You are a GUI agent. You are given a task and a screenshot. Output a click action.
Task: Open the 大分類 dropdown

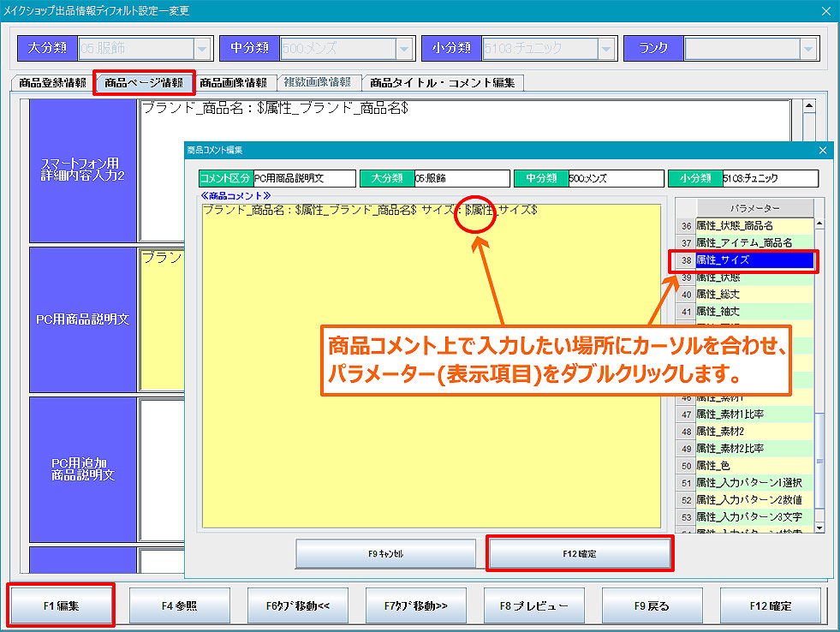point(201,49)
